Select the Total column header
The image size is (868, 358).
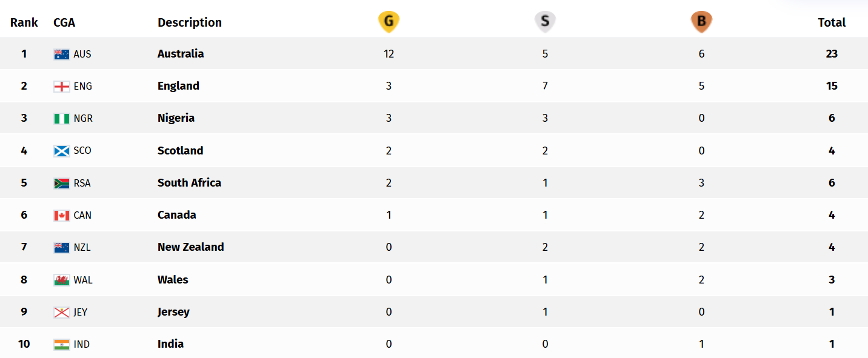[x=832, y=22]
